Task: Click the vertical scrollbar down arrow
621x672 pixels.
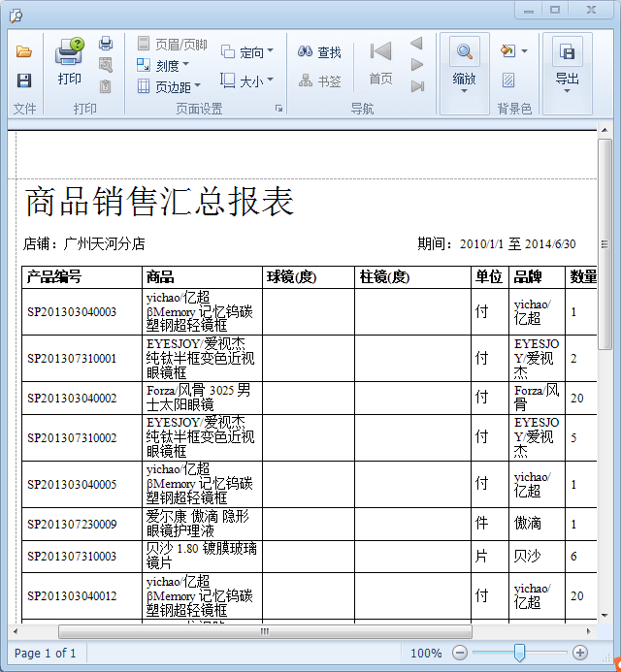Action: (x=605, y=616)
